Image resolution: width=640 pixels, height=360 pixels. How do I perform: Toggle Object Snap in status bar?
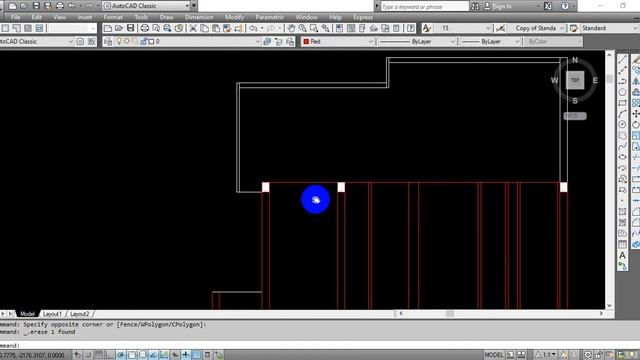point(132,355)
